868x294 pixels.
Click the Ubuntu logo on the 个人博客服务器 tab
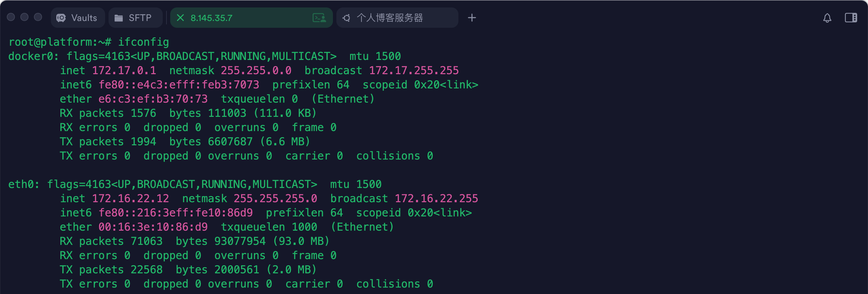(x=347, y=18)
